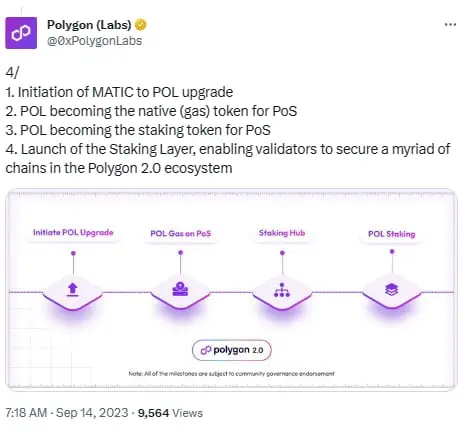
Task: Select the POL Staking label
Action: (392, 234)
